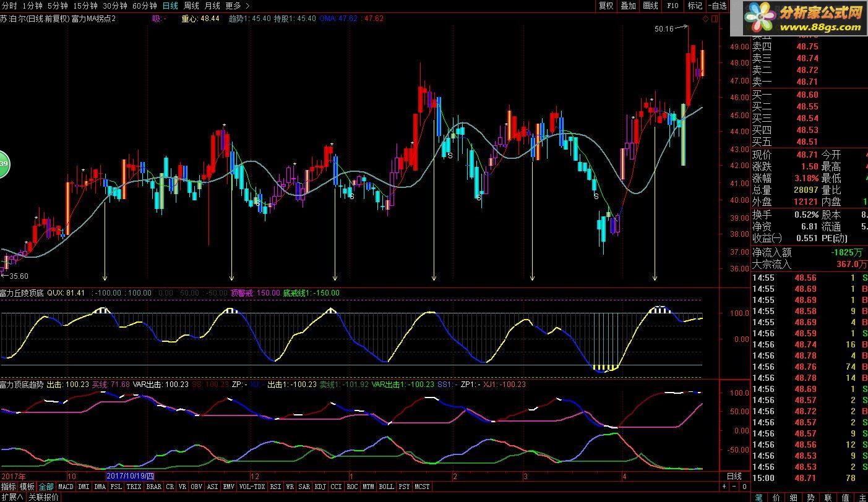Select the 30分钟 period

coord(114,6)
